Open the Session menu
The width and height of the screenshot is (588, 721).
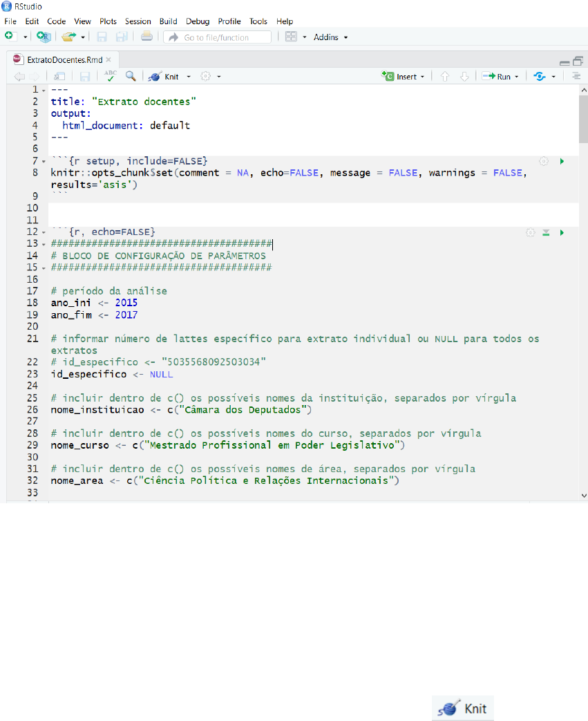138,21
